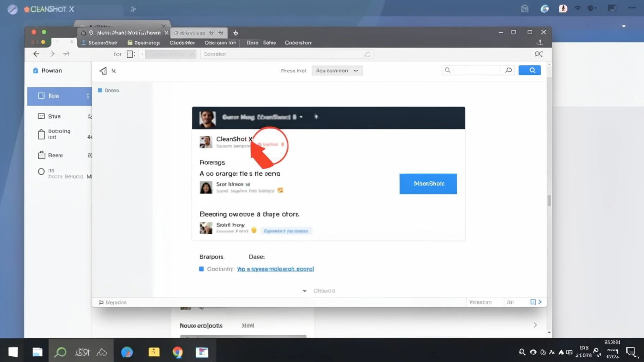Click the 'Rowtan' sidebar header
Image resolution: width=644 pixels, height=362 pixels.
48,71
